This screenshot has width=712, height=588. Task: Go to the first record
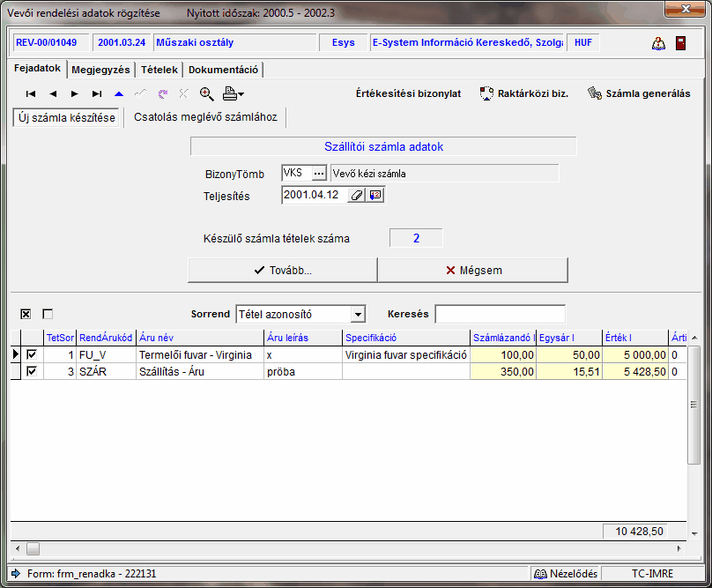[31, 94]
